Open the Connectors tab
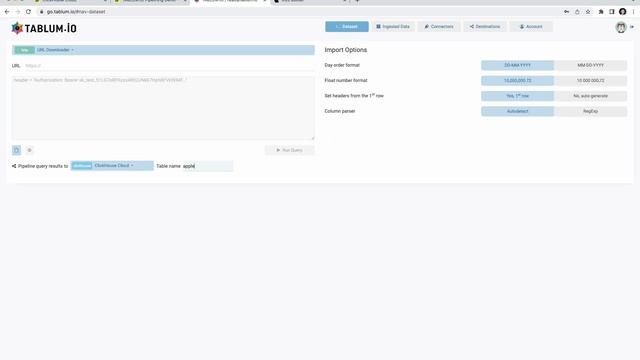 [439, 27]
